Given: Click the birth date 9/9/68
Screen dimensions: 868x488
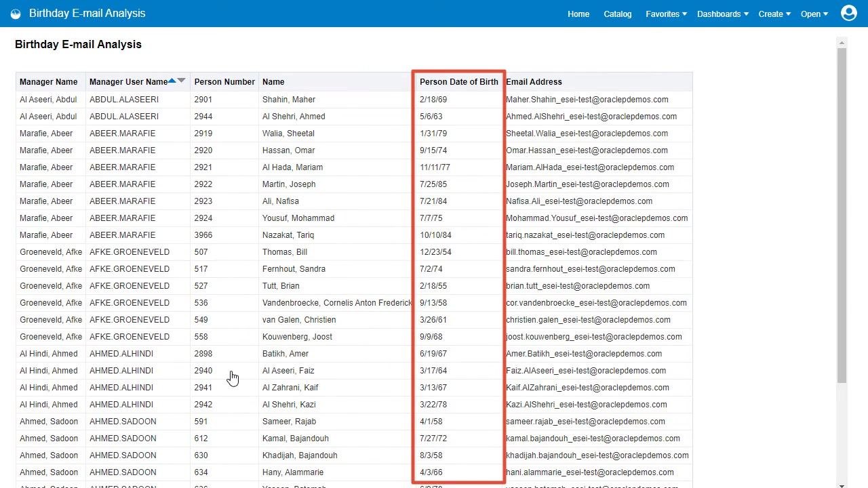Looking at the screenshot, I should pos(431,337).
